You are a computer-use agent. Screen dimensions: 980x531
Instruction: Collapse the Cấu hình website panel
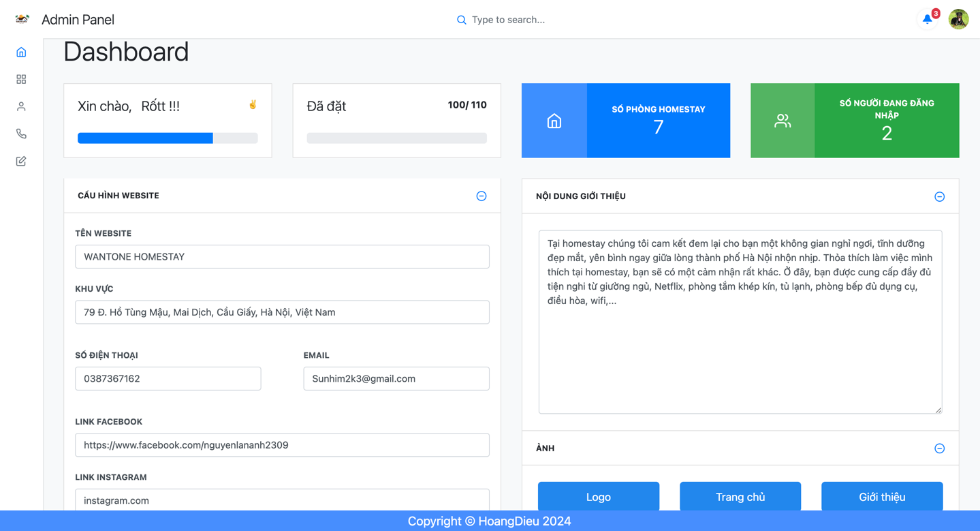click(481, 196)
